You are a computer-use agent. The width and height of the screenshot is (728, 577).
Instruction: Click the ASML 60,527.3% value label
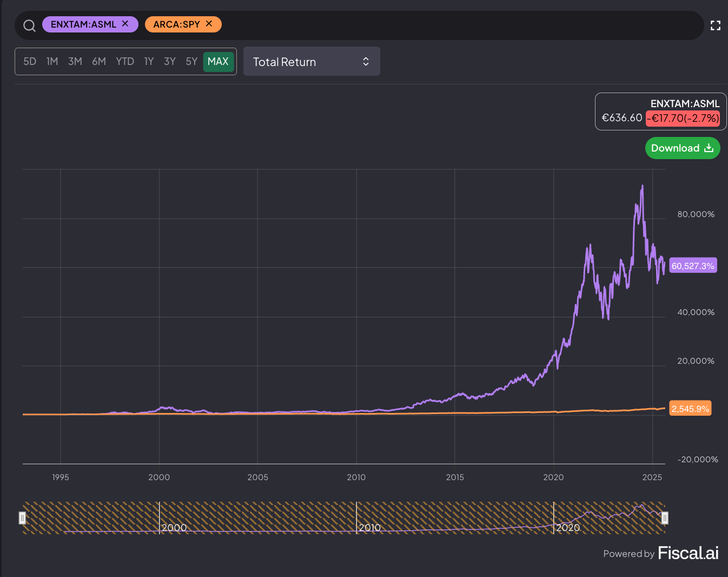click(x=693, y=265)
